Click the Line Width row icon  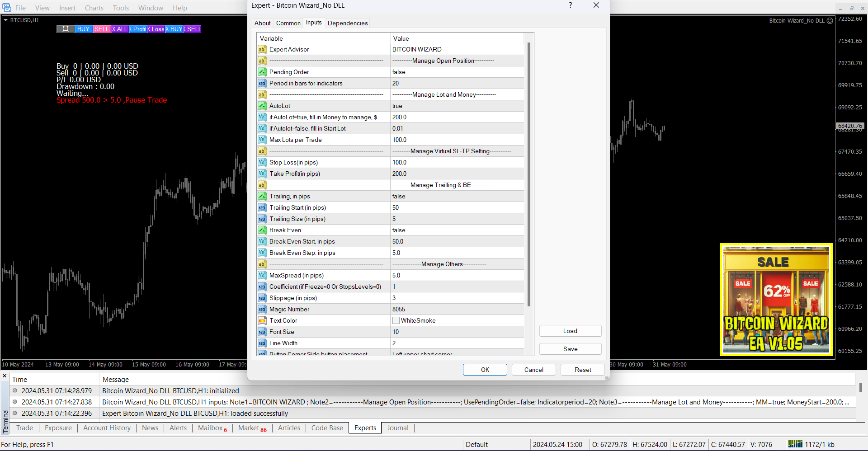coord(262,343)
